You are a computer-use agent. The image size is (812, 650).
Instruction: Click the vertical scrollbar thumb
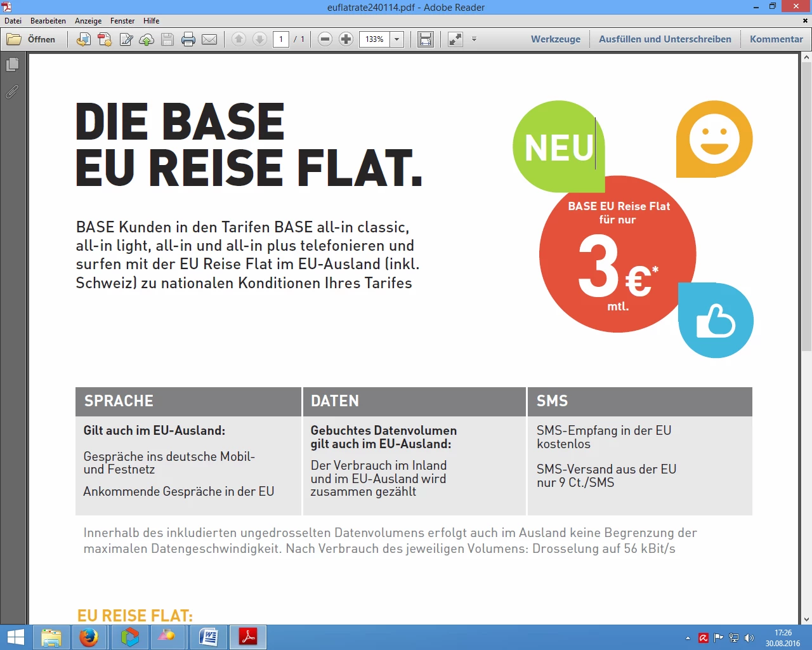[x=806, y=206]
